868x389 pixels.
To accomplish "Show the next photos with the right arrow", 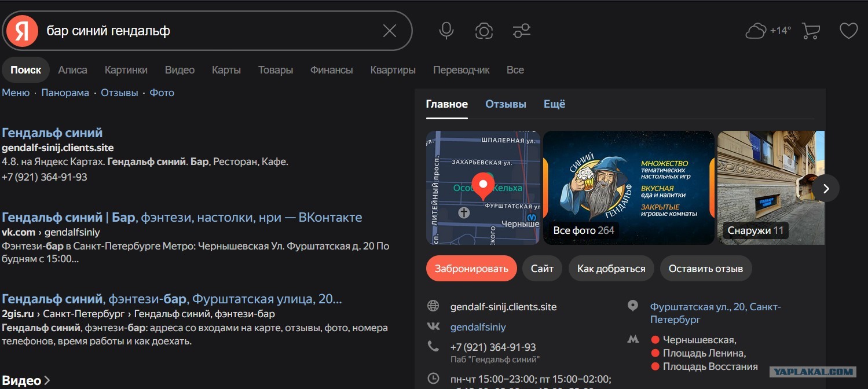I will (826, 188).
